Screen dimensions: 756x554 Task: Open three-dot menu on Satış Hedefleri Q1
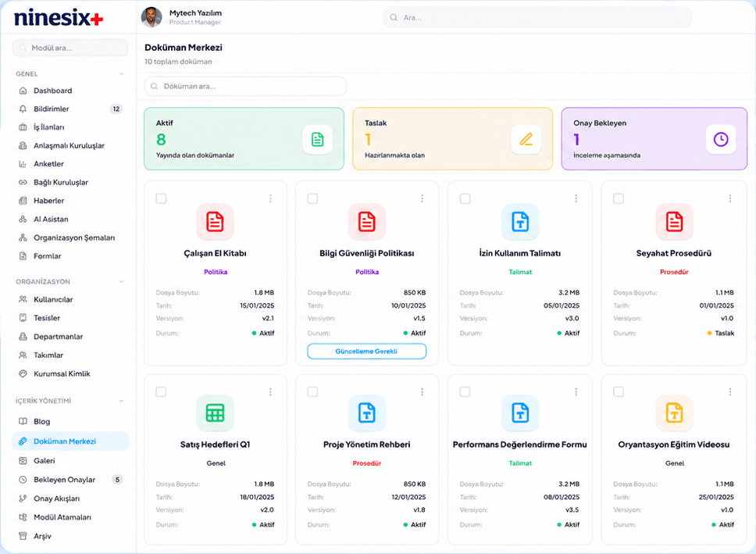270,391
